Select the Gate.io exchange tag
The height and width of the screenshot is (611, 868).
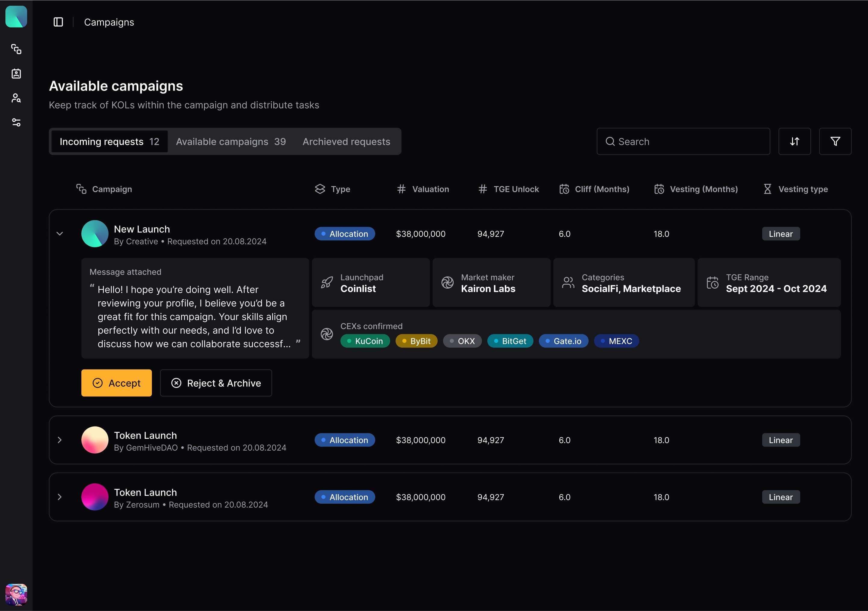pos(563,341)
